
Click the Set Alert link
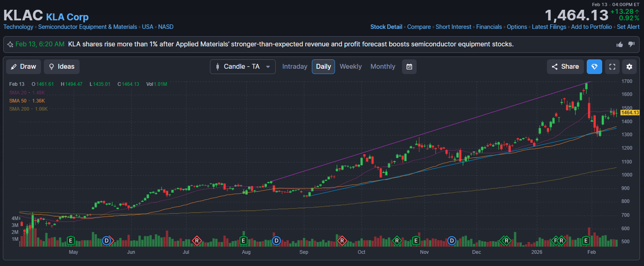(628, 27)
